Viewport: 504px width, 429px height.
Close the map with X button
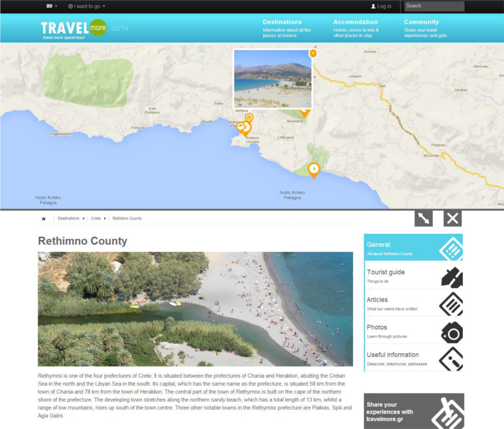452,219
